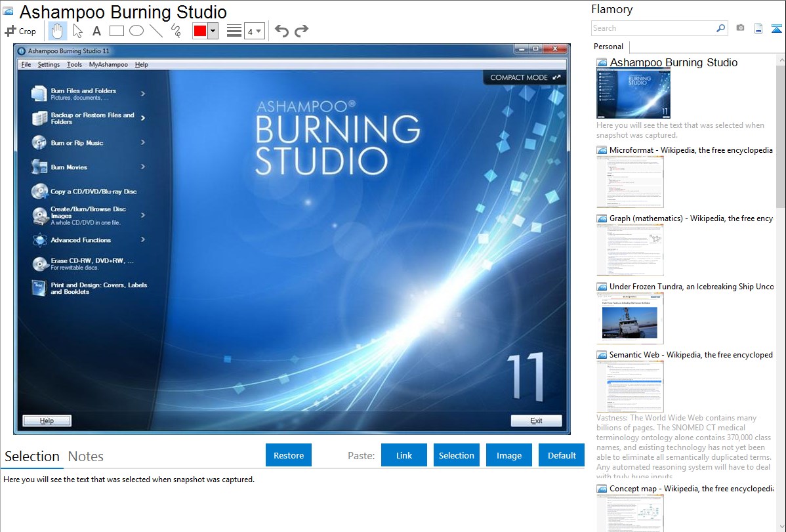Open the File menu in Burning Studio
Screen dimensions: 786x532
coord(26,64)
